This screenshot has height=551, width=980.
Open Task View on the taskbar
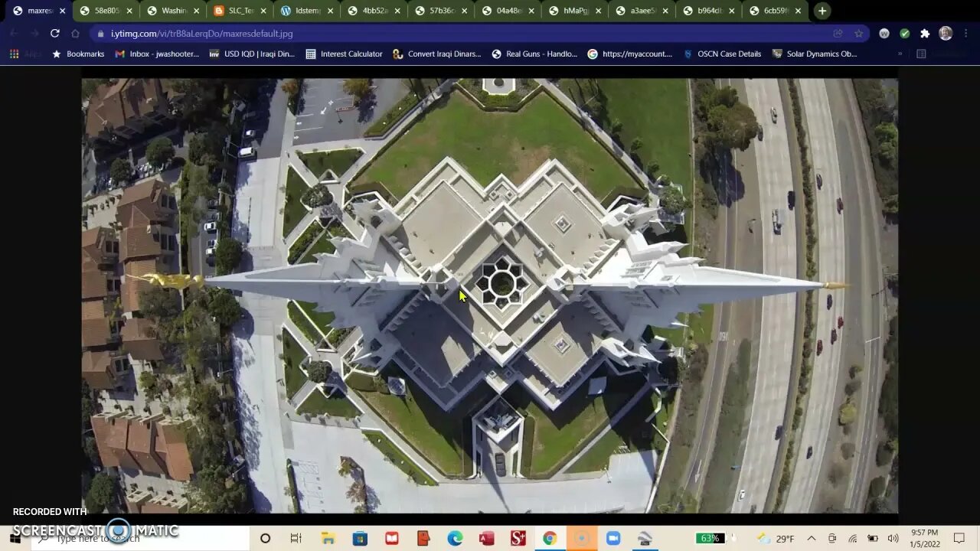pos(296,539)
